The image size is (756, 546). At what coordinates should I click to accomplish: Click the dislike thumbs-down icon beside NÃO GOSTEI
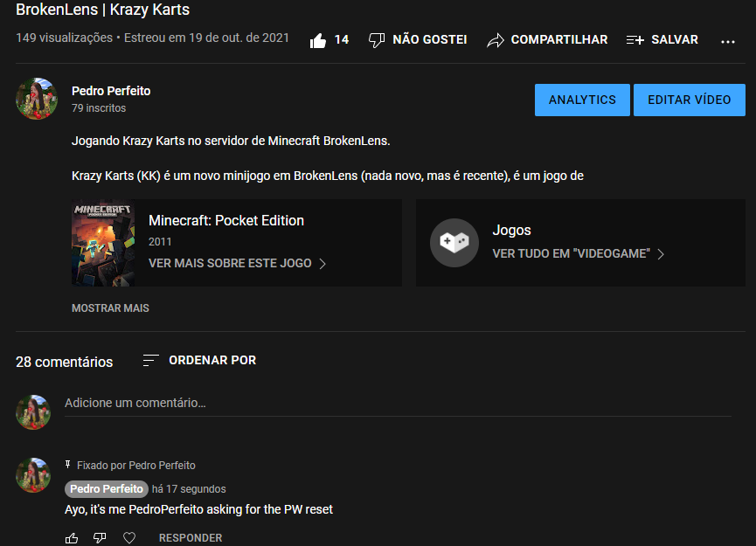click(x=377, y=40)
